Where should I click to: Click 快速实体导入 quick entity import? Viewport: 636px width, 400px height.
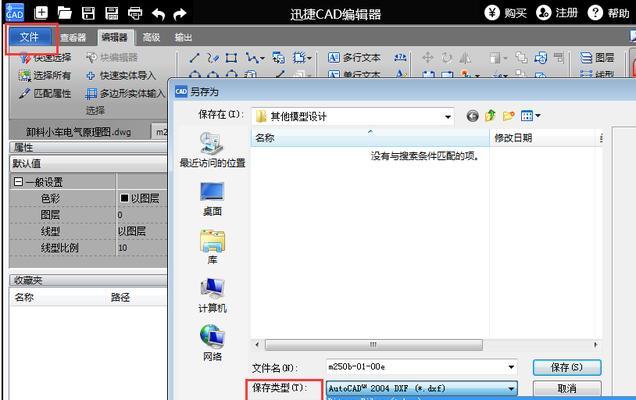[x=121, y=75]
